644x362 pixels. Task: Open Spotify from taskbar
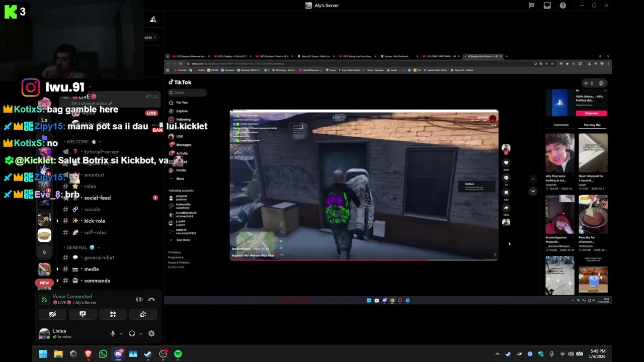click(178, 354)
